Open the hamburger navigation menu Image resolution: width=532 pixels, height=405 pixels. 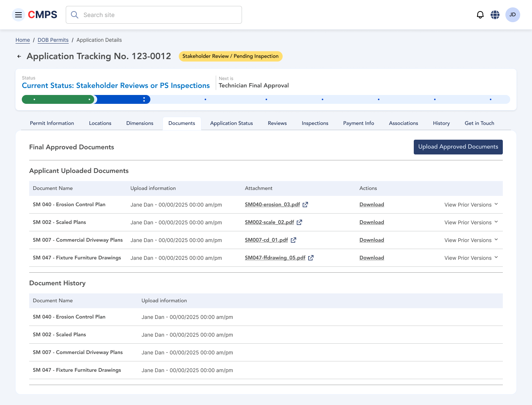(x=18, y=15)
